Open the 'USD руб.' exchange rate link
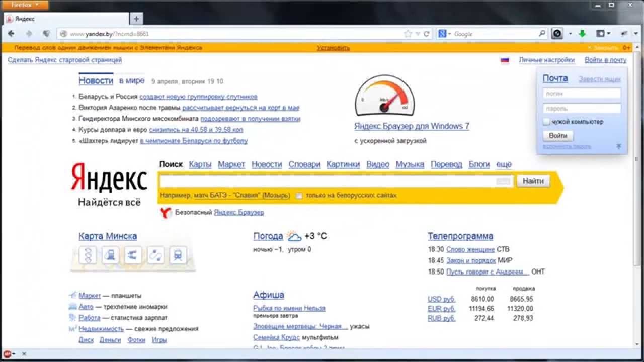644x362 pixels. [441, 299]
